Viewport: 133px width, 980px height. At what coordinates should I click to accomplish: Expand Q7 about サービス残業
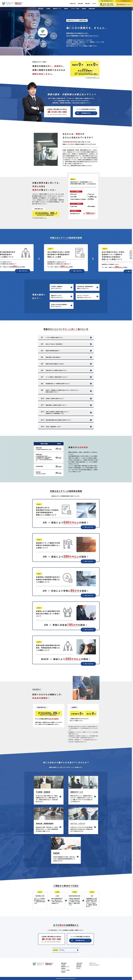coord(66,377)
